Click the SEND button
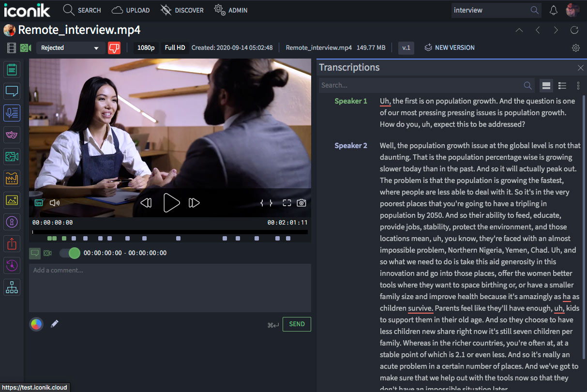Screen dimensions: 587x392 tap(297, 324)
